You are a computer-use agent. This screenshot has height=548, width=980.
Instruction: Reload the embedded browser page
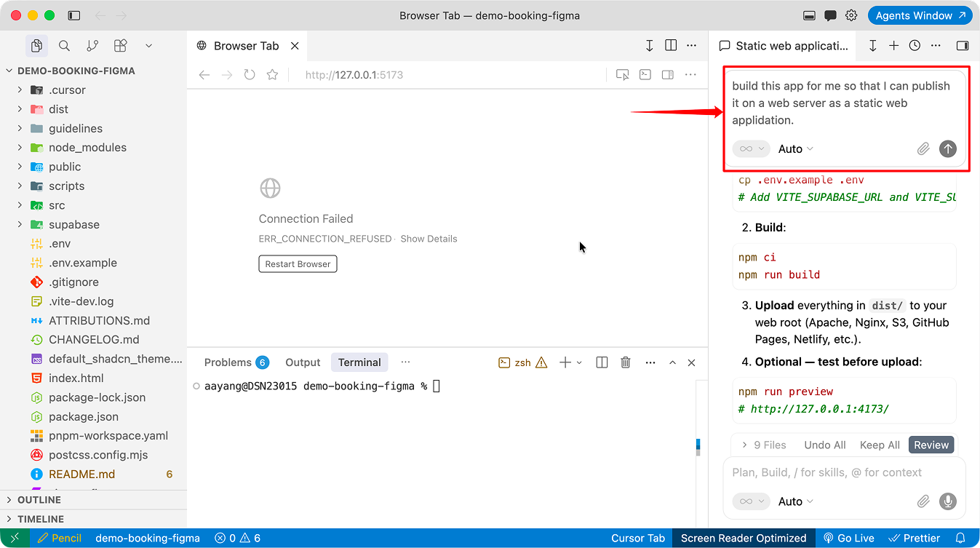point(250,75)
